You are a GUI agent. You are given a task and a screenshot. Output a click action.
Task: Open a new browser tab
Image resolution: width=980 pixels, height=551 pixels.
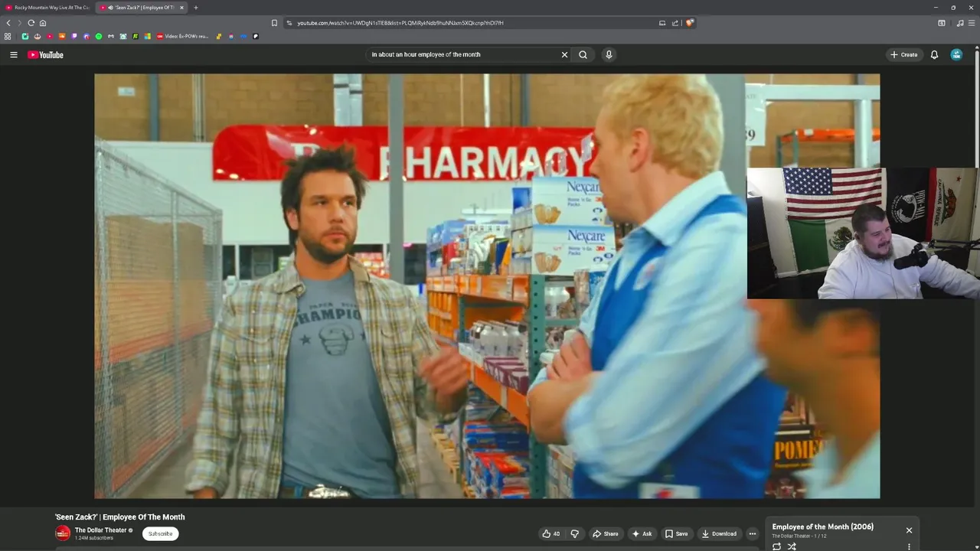[x=195, y=8]
